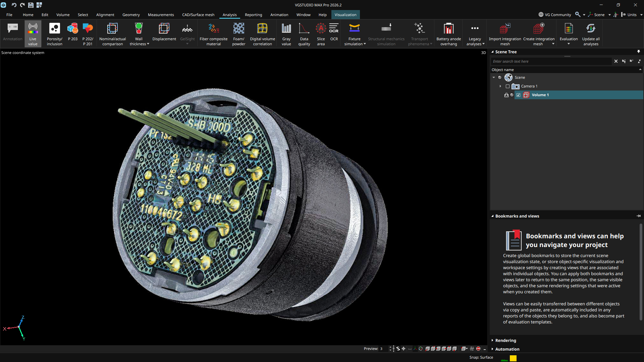Expand the Automation panel

[492, 349]
